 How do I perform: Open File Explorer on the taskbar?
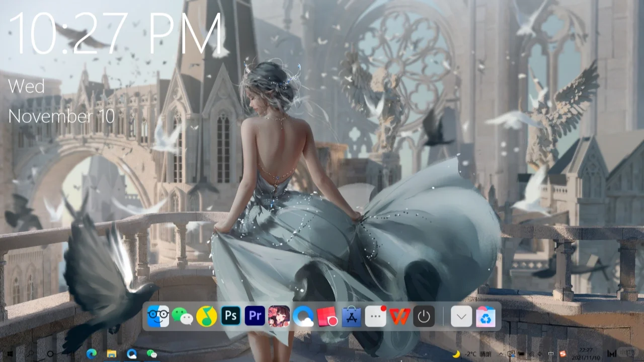pos(112,354)
